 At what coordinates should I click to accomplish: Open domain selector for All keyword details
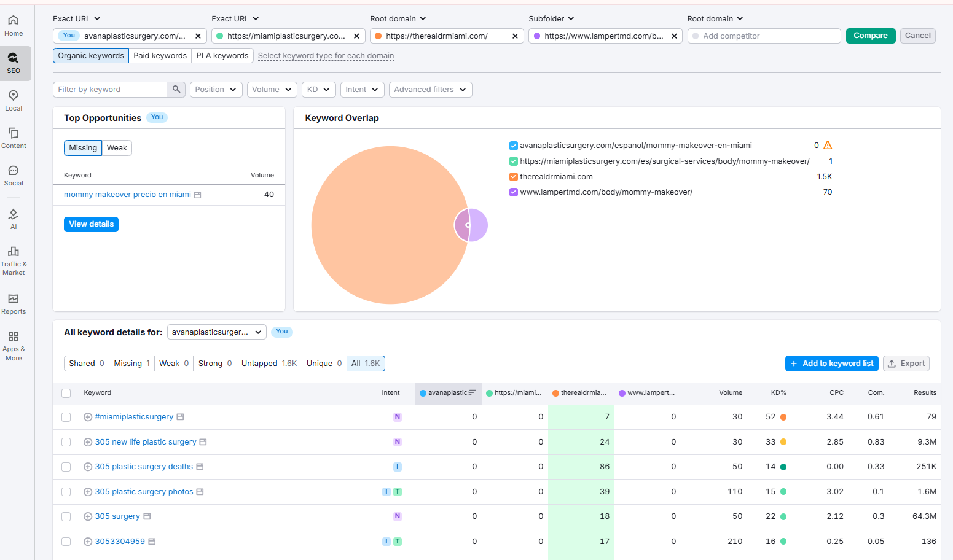[x=216, y=332]
